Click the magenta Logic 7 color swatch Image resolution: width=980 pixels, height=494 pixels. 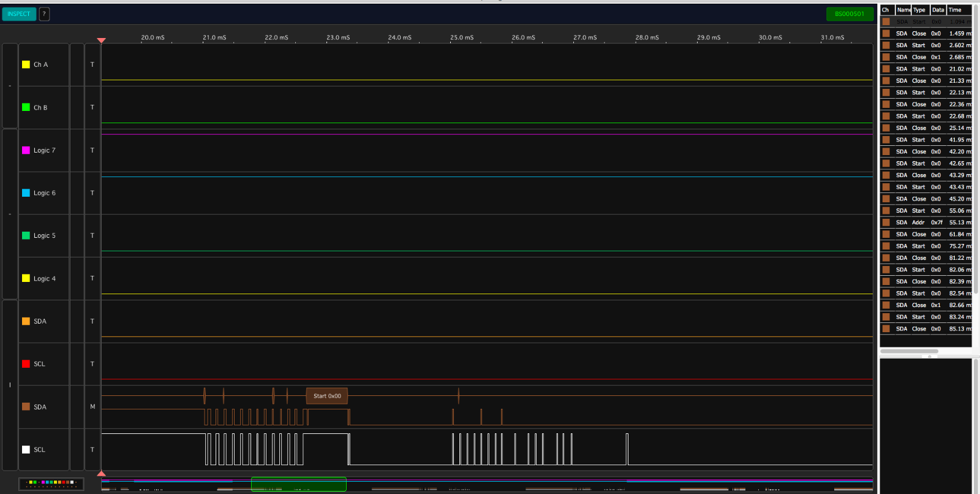(26, 150)
